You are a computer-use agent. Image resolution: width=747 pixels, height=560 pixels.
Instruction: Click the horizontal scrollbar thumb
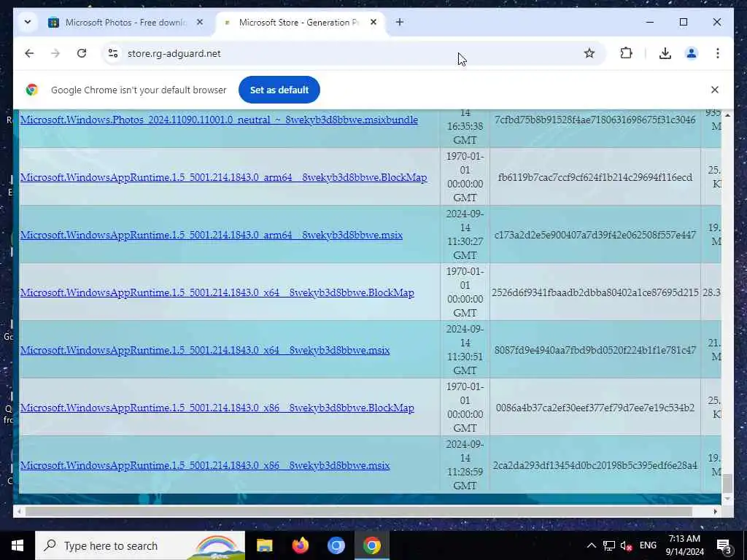pyautogui.click(x=358, y=511)
